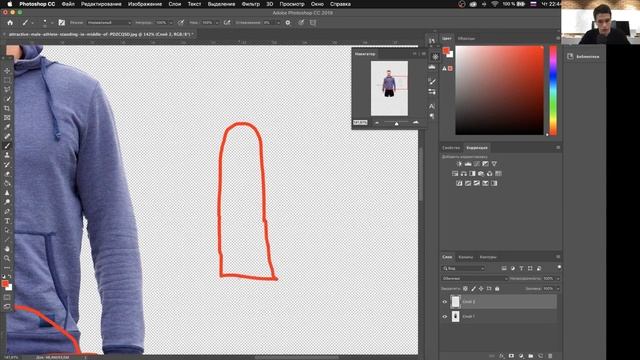Open the Окно menu

click(317, 4)
